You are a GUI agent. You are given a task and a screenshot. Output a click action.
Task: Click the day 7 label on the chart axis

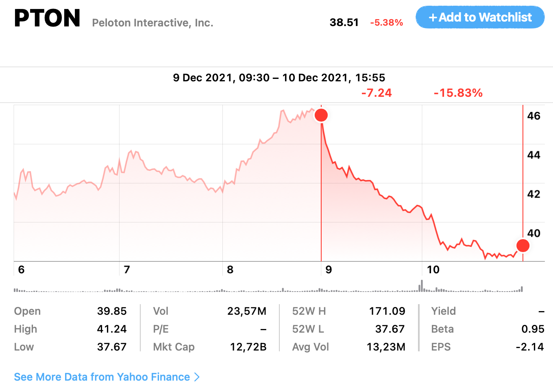coord(127,270)
